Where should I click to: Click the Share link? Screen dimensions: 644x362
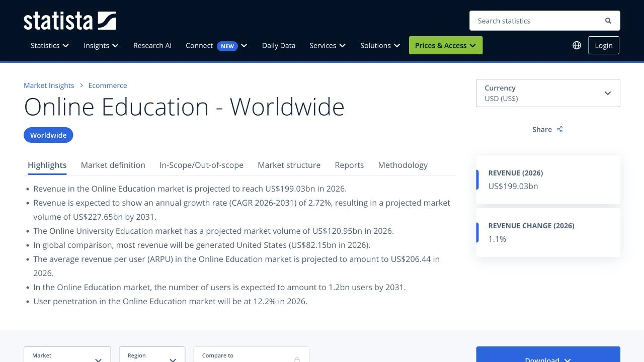pos(547,129)
